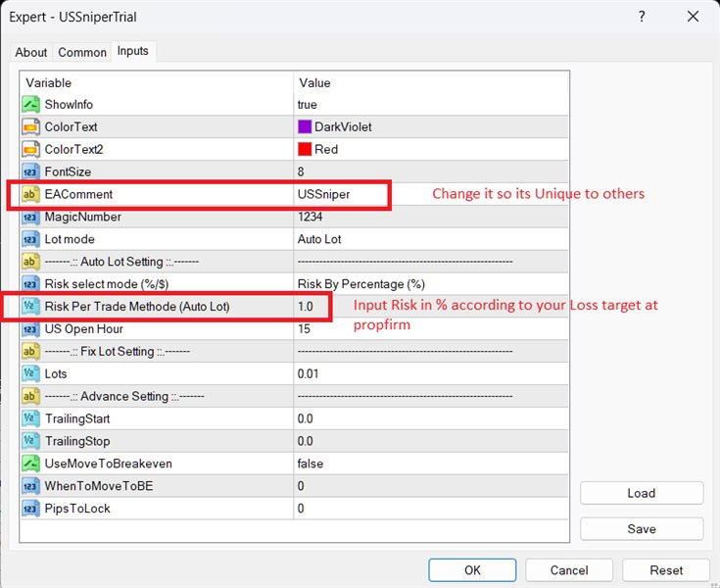
Task: Click the ShowInfo boolean type icon
Action: [x=30, y=105]
